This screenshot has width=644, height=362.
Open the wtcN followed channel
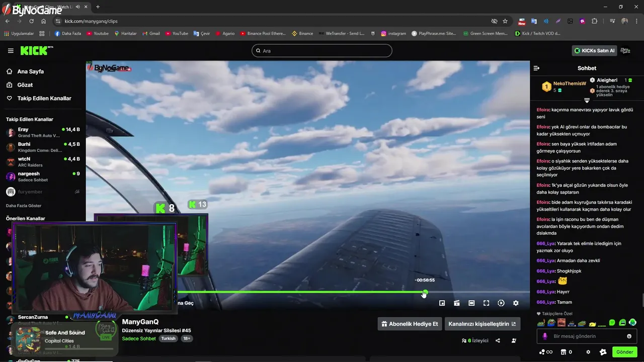pos(43,161)
